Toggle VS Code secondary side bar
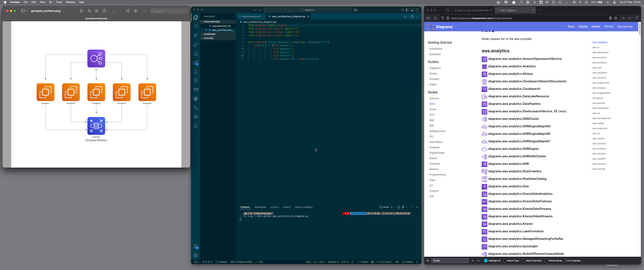644x270 pixels. point(417,10)
